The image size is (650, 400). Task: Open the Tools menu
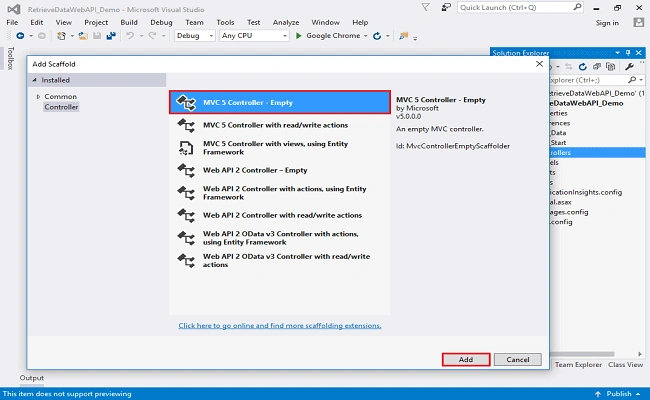[225, 22]
